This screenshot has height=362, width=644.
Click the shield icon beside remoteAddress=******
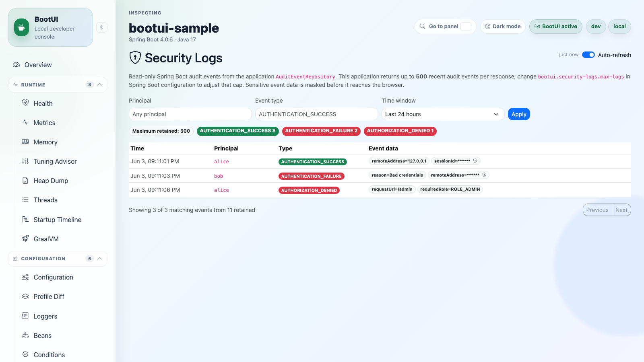coord(484,175)
